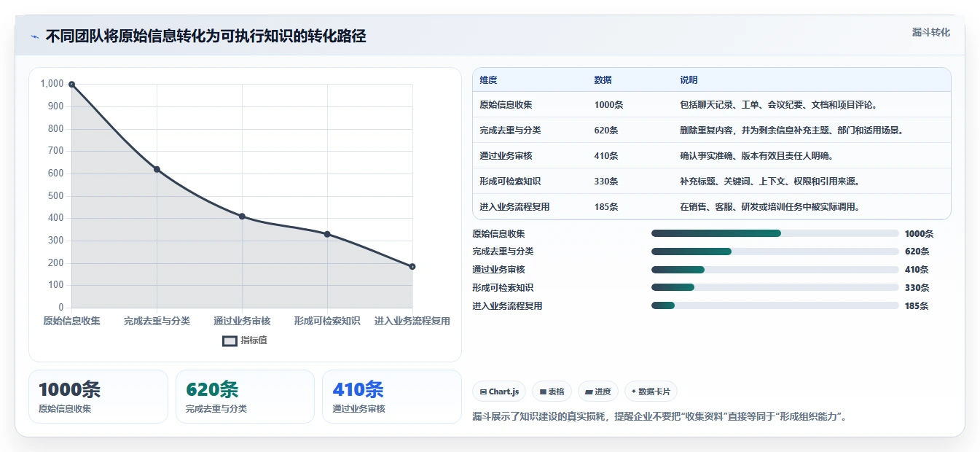Click x-axis label 进入业务流程复用
The height and width of the screenshot is (452, 980).
[x=412, y=321]
